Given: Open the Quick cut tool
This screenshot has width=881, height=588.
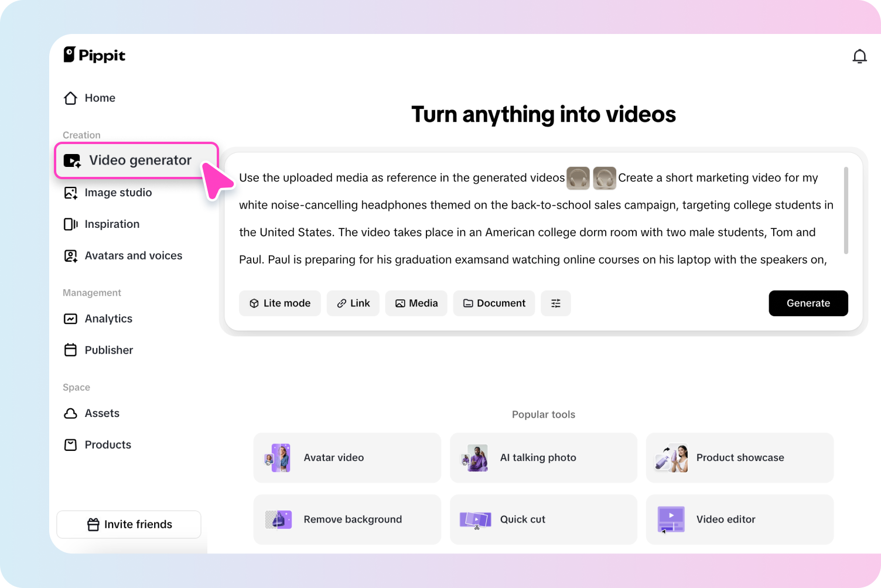Looking at the screenshot, I should pos(543,519).
